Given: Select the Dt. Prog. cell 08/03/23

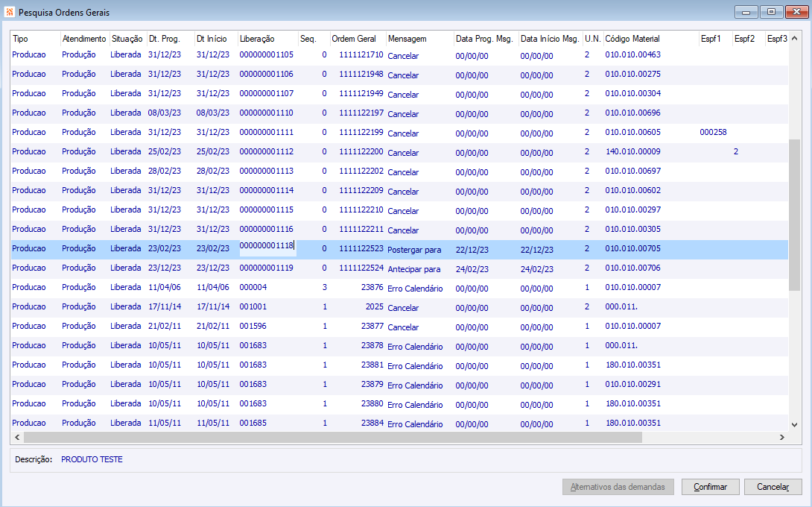Looking at the screenshot, I should [165, 113].
